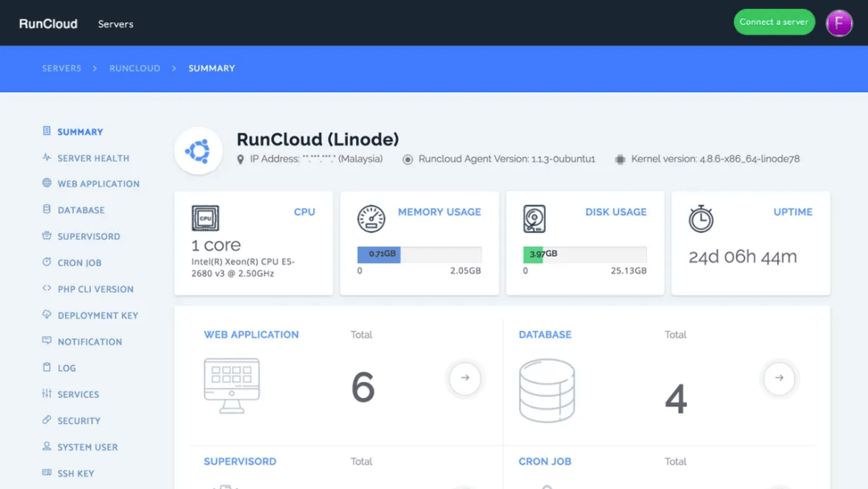The image size is (868, 489).
Task: Click the CPU chip icon in CPU card
Action: click(206, 218)
